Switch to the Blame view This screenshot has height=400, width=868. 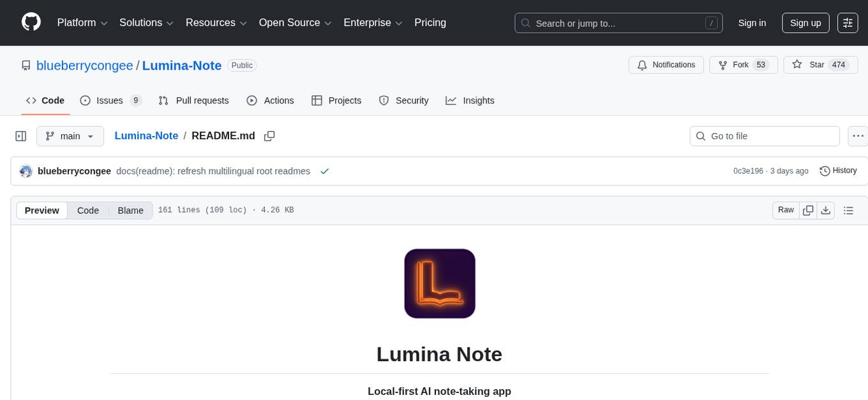click(x=130, y=210)
